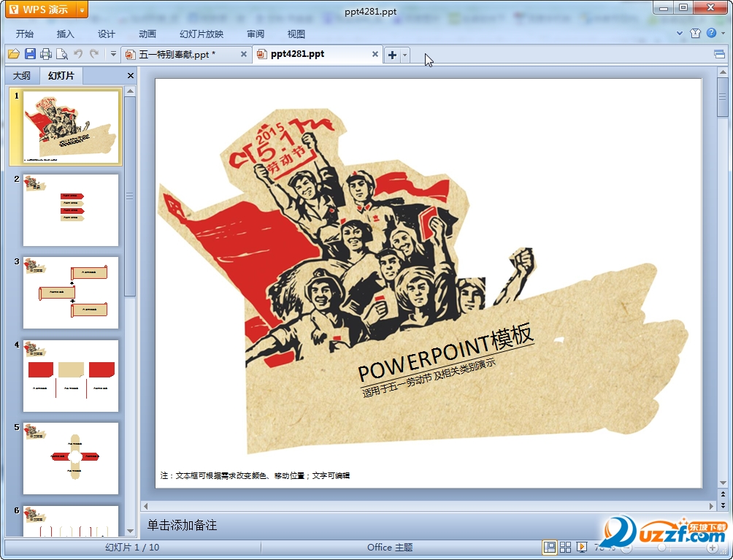Open the skin shirt icon

coord(695,33)
